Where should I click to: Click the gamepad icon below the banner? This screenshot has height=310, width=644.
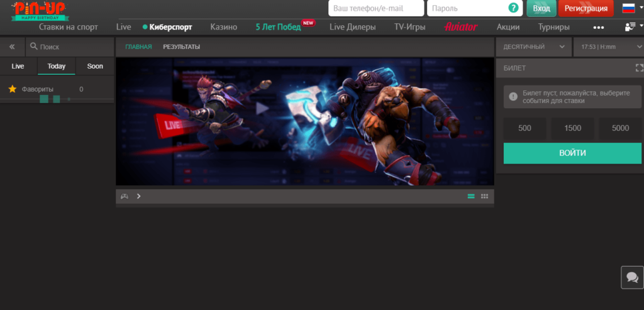point(124,196)
